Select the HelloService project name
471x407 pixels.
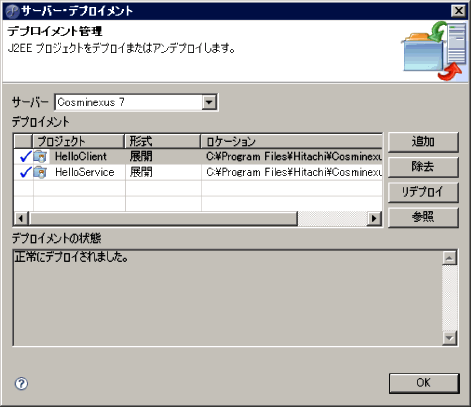[x=85, y=172]
